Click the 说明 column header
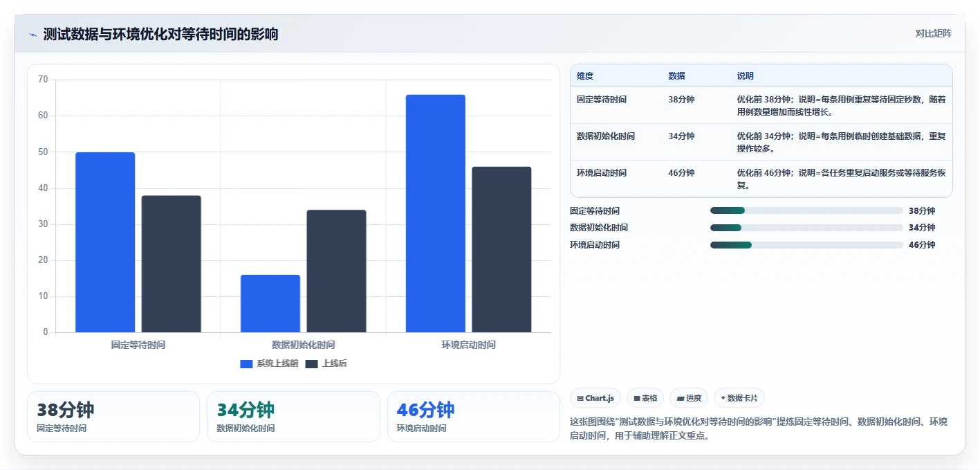The width and height of the screenshot is (980, 470). click(746, 76)
